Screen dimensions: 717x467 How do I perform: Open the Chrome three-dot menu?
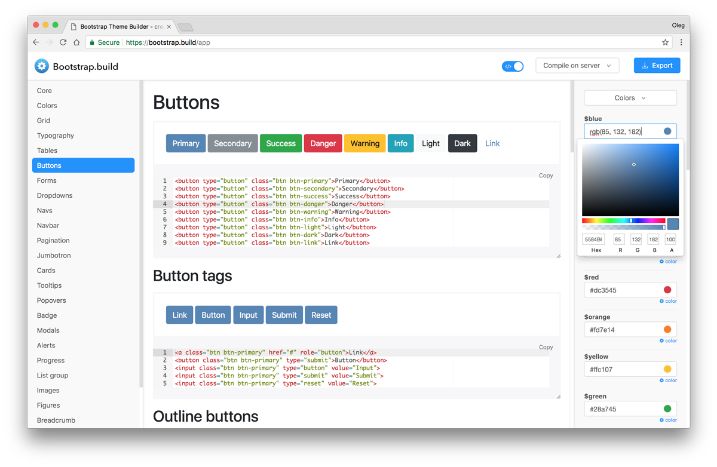681,42
